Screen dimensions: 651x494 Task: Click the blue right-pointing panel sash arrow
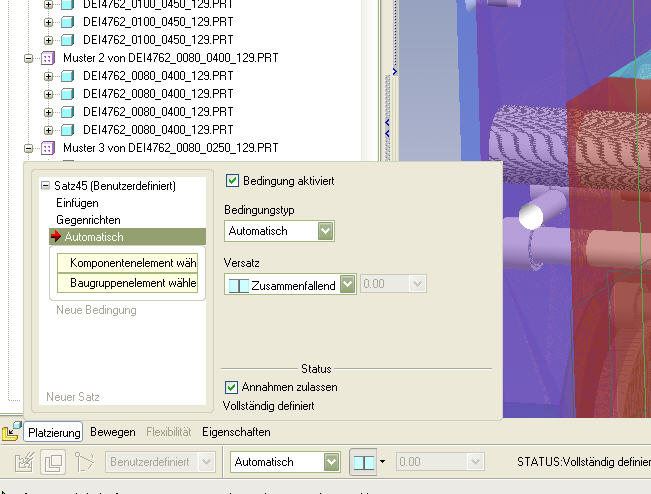coord(394,72)
